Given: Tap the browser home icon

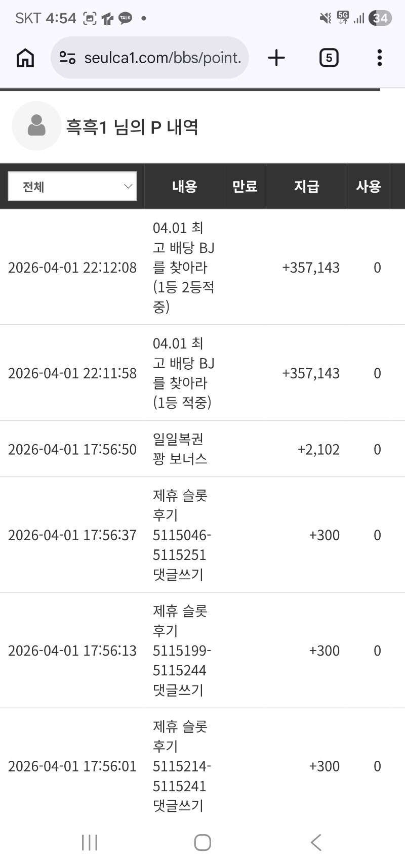Looking at the screenshot, I should coord(25,58).
